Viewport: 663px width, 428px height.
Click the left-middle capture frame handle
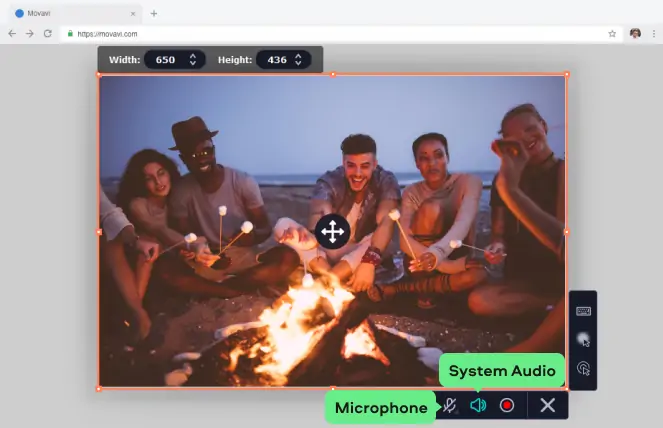(99, 232)
